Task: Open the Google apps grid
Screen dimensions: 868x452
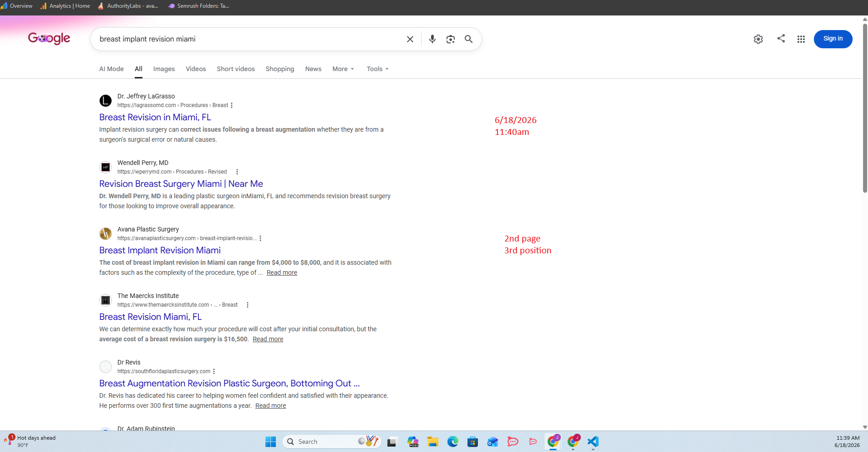Action: pos(801,39)
